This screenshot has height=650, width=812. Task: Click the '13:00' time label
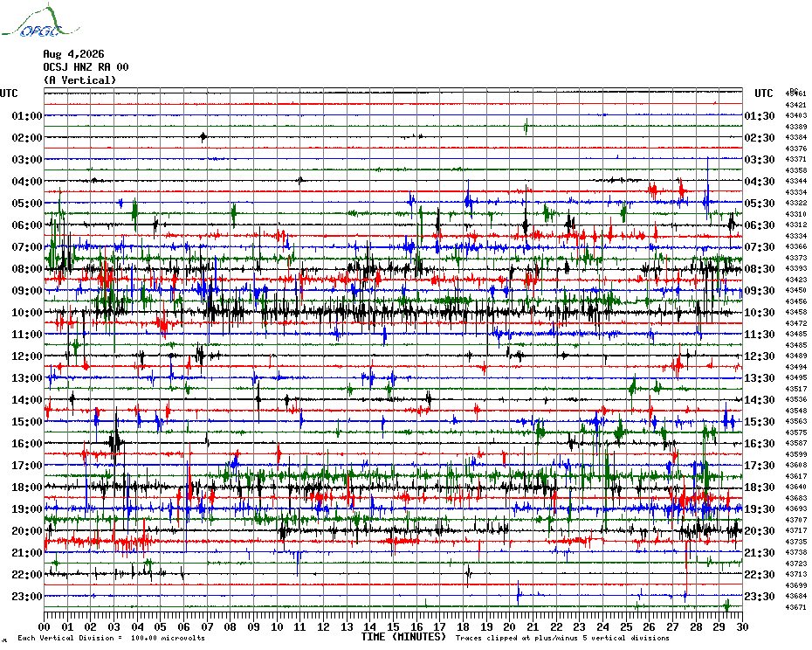pyautogui.click(x=27, y=378)
